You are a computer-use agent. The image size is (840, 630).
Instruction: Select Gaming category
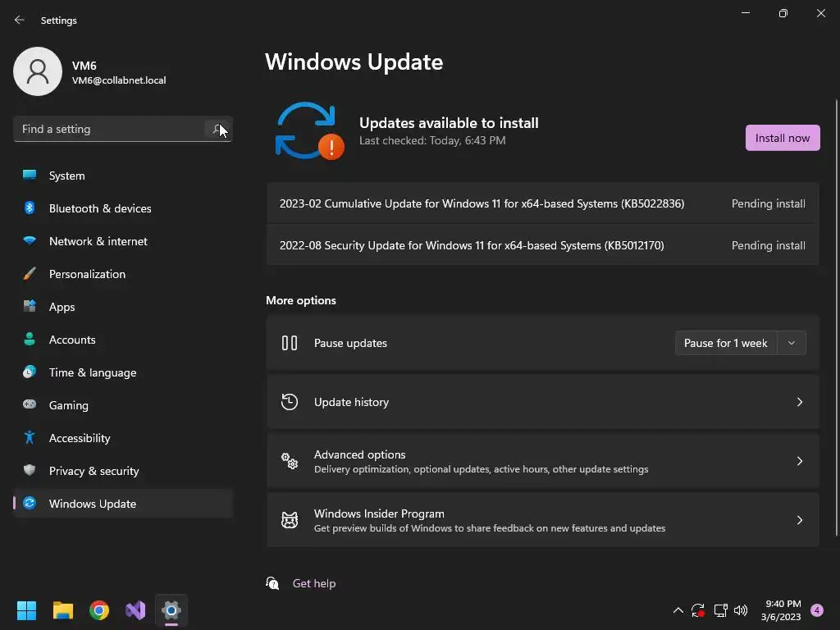[123, 405]
